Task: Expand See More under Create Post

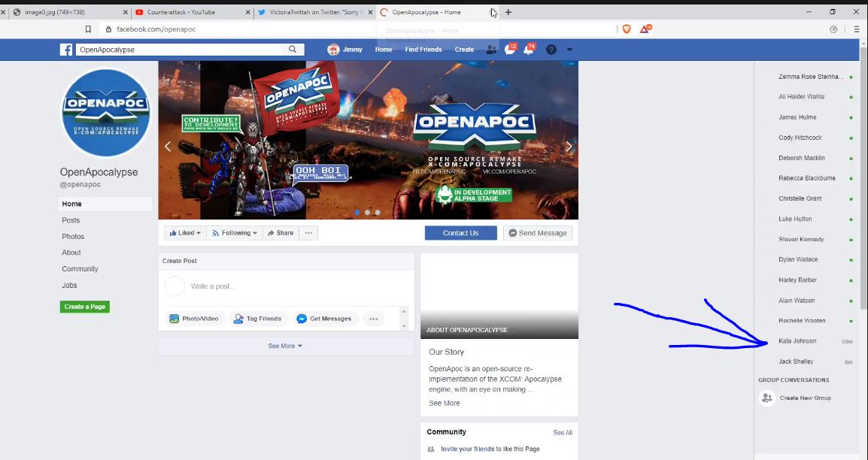Action: pyautogui.click(x=285, y=346)
